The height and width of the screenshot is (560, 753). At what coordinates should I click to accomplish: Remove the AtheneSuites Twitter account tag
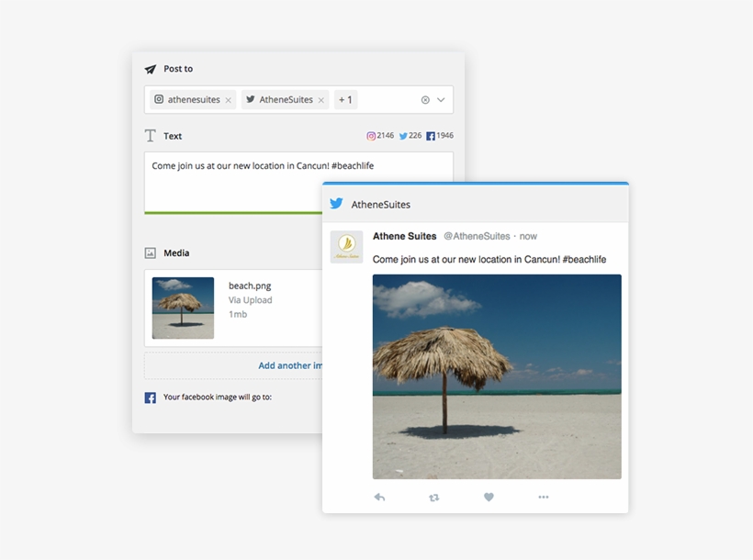pyautogui.click(x=321, y=99)
